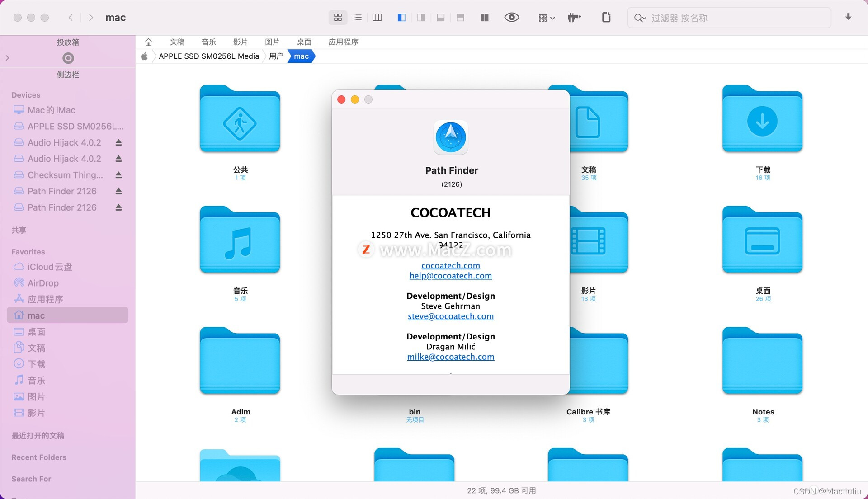Click the download arrow icon at toolbar right
Viewport: 868px width, 499px height.
[848, 17]
